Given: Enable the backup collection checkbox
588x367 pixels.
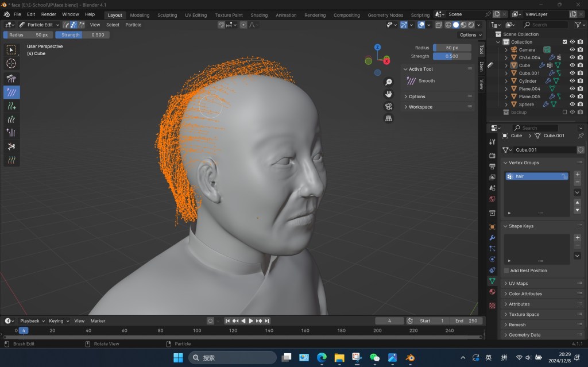Looking at the screenshot, I should coord(564,113).
